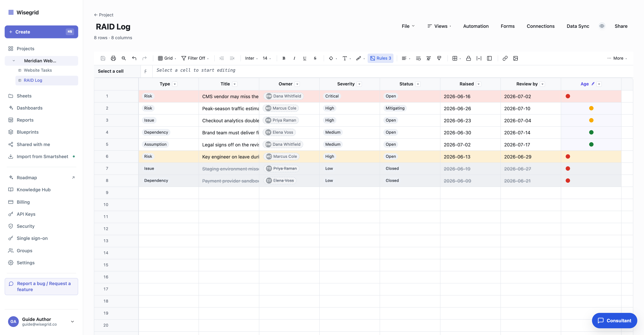The image size is (644, 335).
Task: Toggle underline formatting
Action: click(x=305, y=58)
